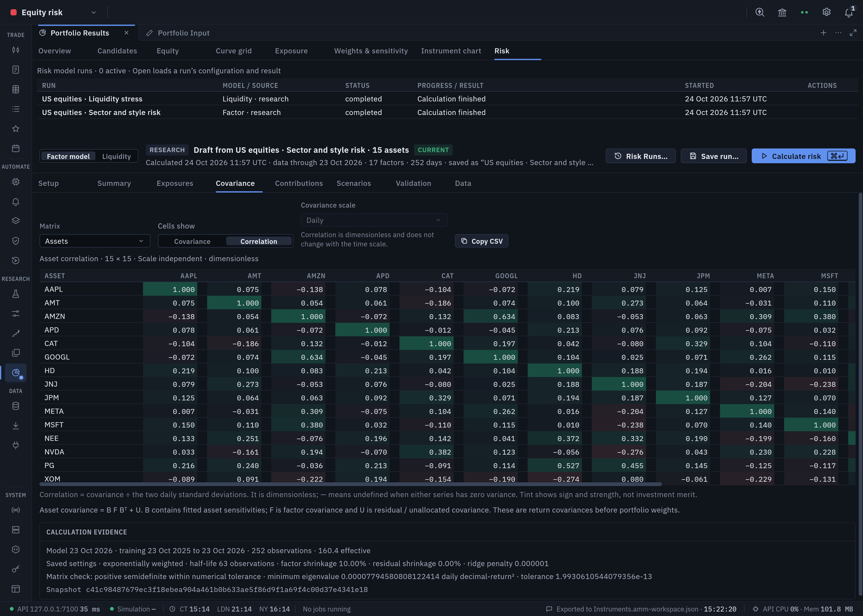Open the more options ellipsis menu

pos(838,33)
